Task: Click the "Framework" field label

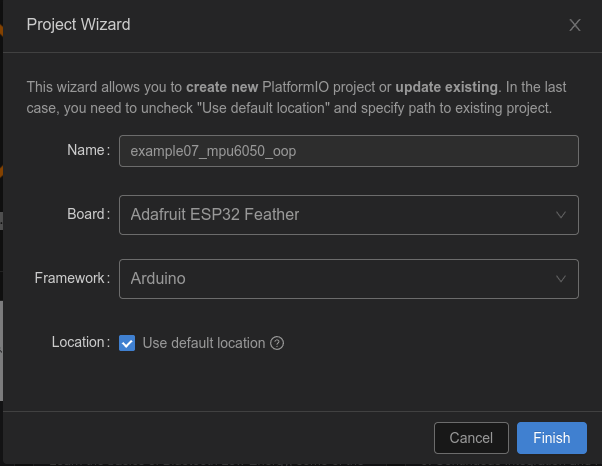Action: click(70, 278)
